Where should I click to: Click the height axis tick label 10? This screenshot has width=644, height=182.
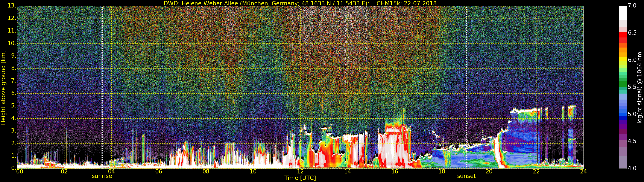pos(12,43)
